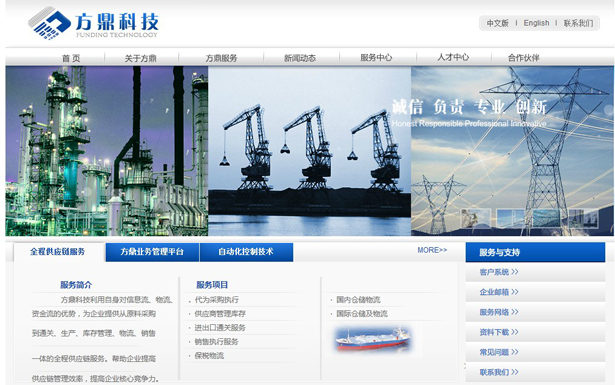Switch to 方鼎业务管理平台 tab
This screenshot has height=385, width=615.
pyautogui.click(x=152, y=252)
